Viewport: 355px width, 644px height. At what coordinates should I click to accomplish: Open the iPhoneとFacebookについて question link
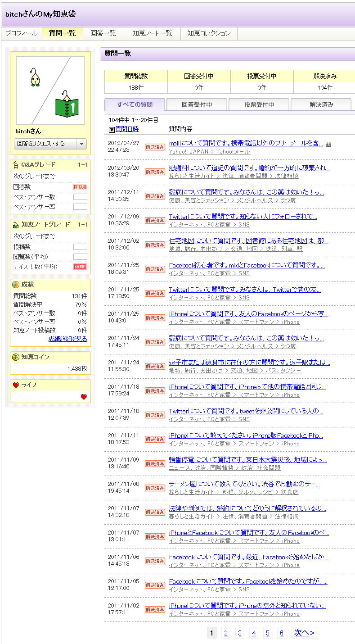[249, 532]
